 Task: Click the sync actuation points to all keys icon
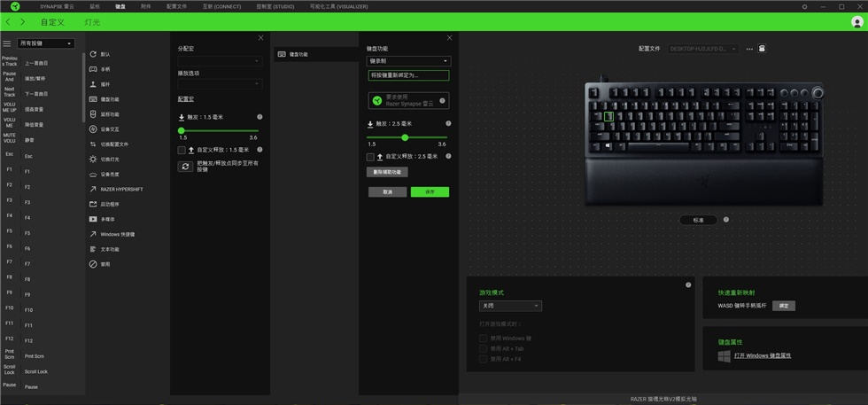[185, 167]
